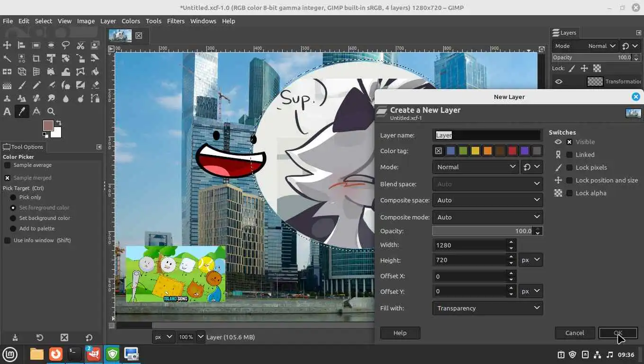Select the Move tool in the toolbox
644x364 pixels.
pyautogui.click(x=7, y=45)
